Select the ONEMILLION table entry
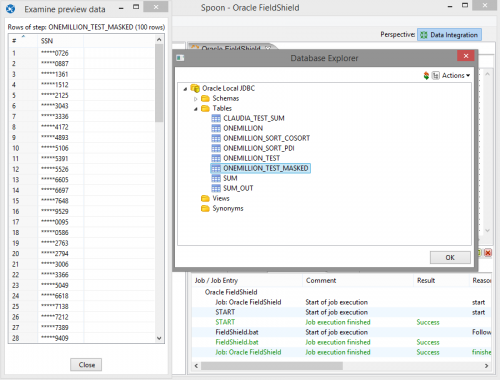 (x=243, y=128)
